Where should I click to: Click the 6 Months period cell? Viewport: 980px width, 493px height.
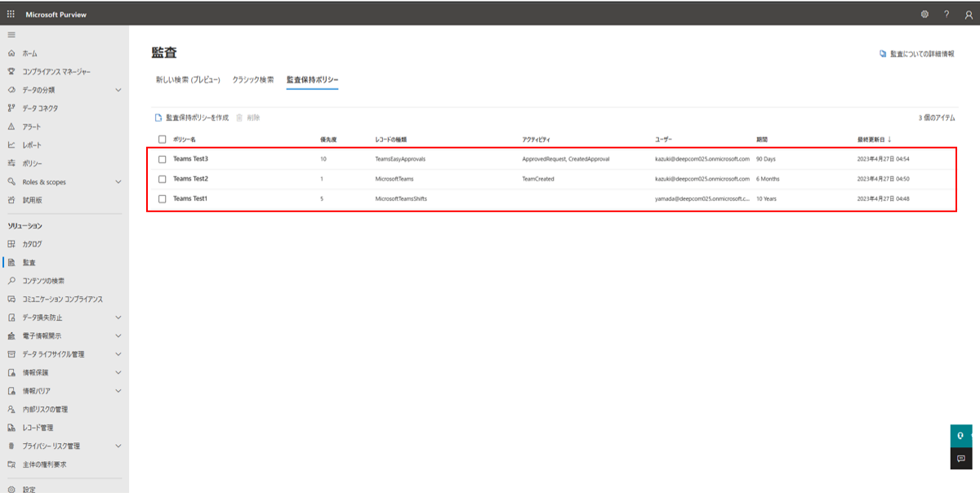[768, 179]
